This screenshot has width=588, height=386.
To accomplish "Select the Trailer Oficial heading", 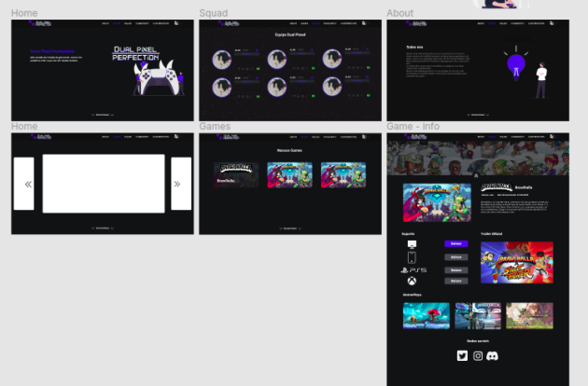I will pos(491,234).
